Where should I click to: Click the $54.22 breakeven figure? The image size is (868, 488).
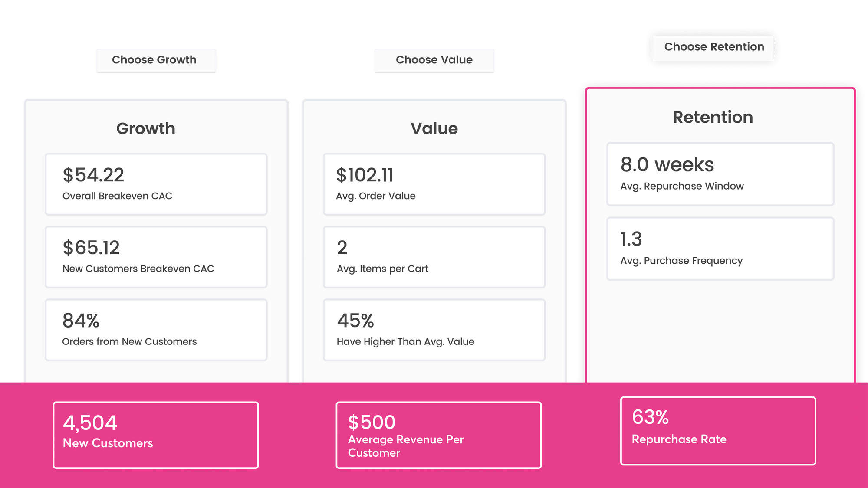[93, 175]
